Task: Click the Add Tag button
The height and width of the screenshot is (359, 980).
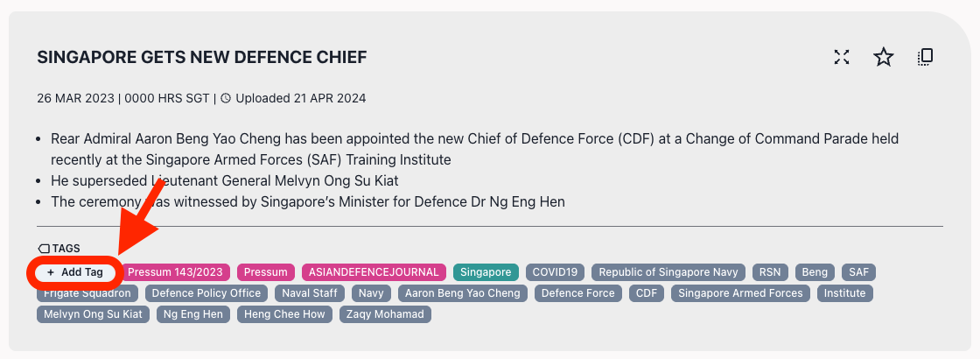Action: 74,272
